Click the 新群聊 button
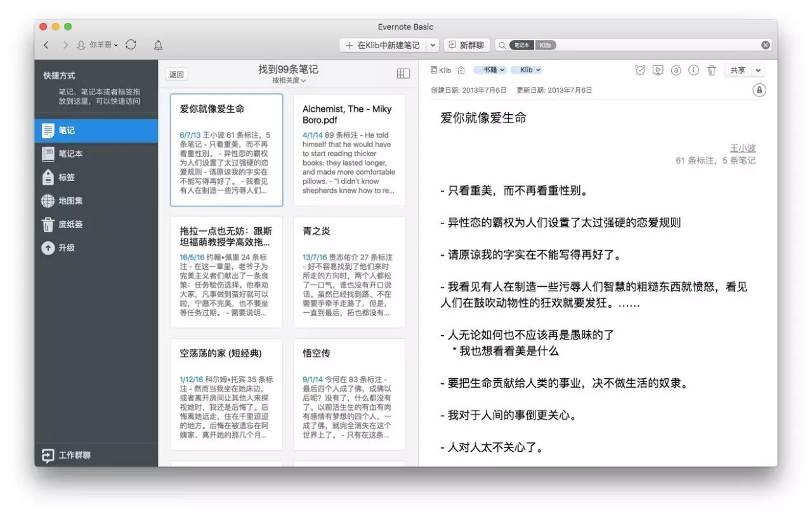This screenshot has width=812, height=516. pos(466,45)
